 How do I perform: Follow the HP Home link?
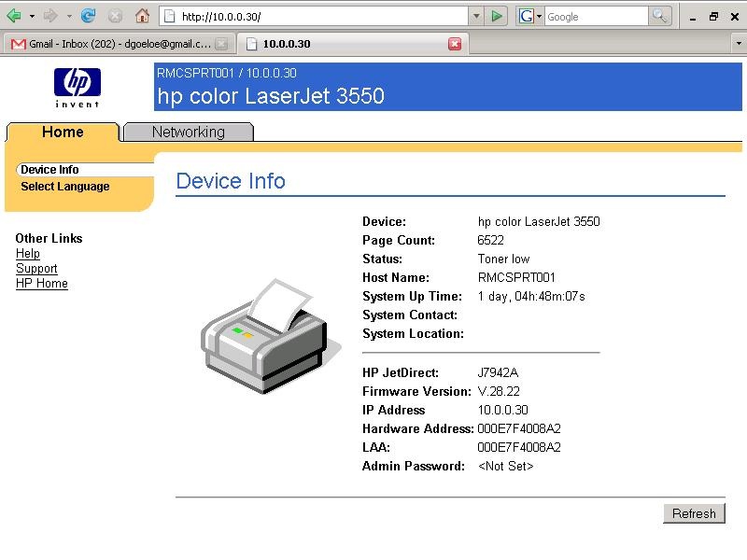(x=42, y=284)
